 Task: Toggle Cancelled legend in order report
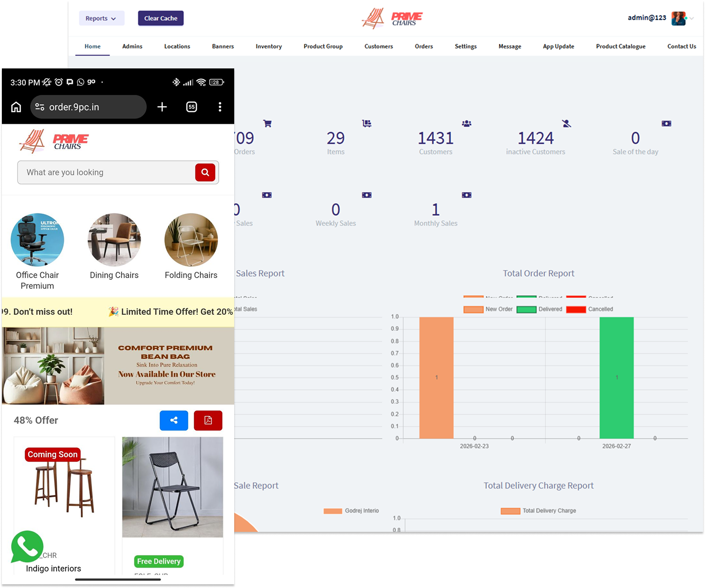tap(589, 310)
